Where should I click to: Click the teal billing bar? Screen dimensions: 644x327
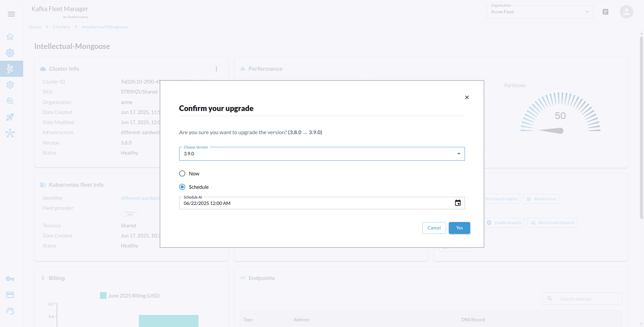pyautogui.click(x=169, y=321)
